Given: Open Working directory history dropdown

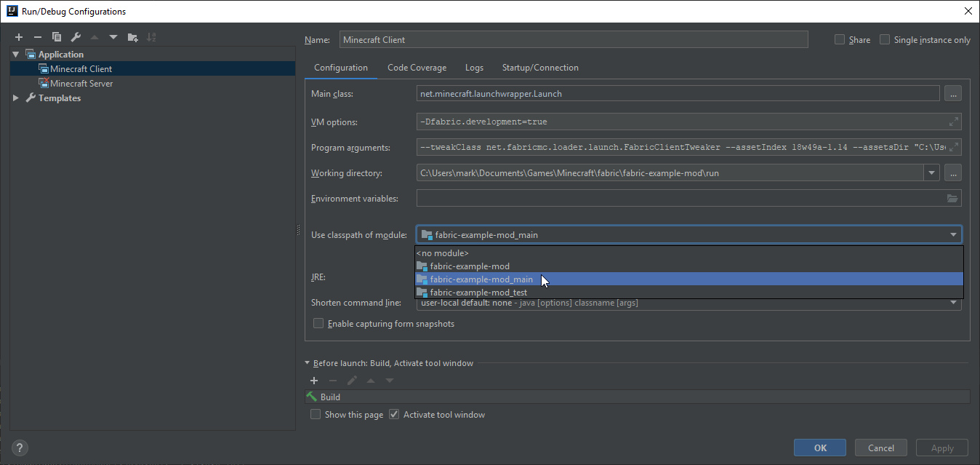Looking at the screenshot, I should coord(931,173).
